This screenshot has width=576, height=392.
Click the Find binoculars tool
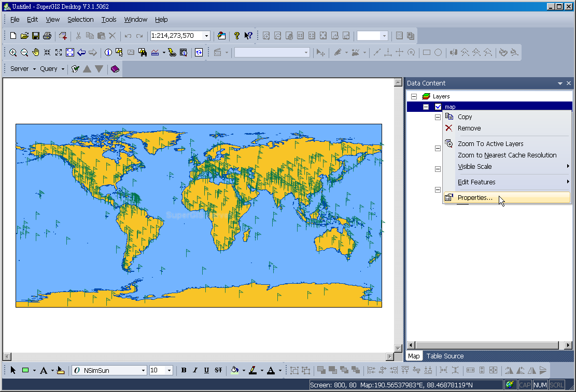pyautogui.click(x=142, y=52)
